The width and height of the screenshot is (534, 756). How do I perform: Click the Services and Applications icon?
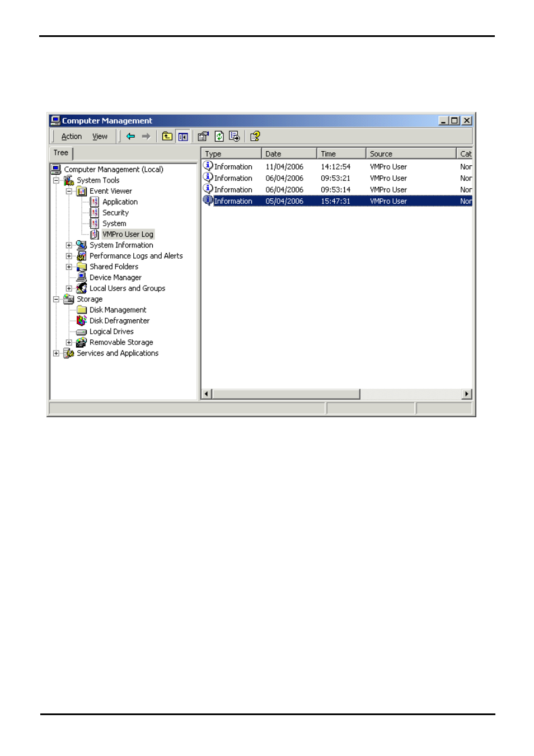tap(69, 353)
